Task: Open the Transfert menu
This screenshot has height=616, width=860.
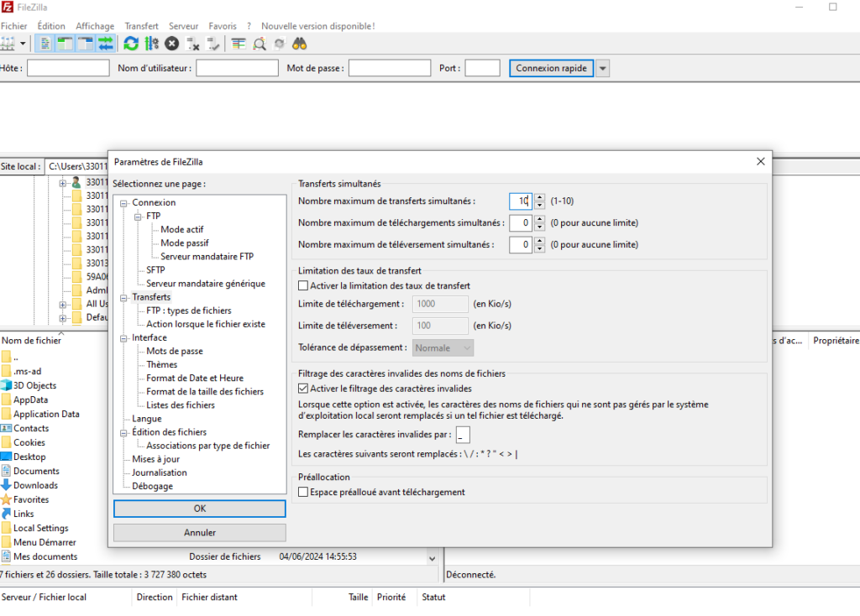Action: 141,26
